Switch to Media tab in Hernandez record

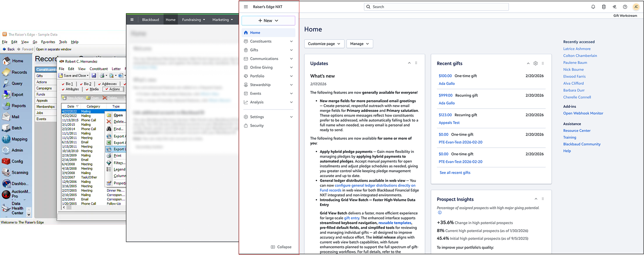(92, 89)
